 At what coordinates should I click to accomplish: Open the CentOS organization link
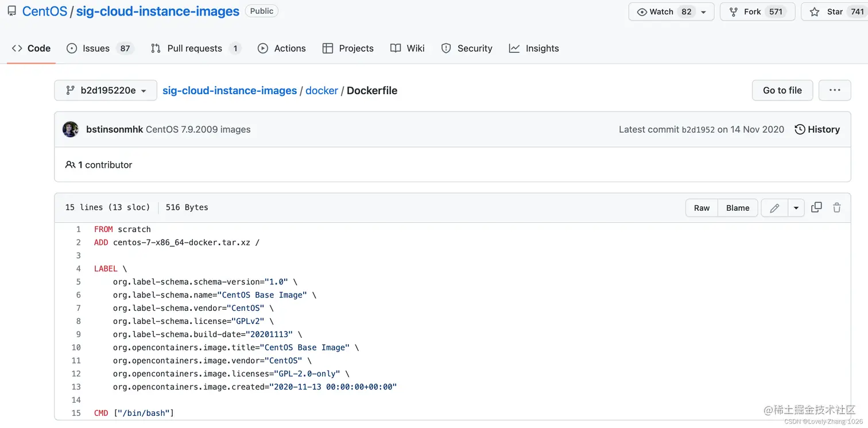(x=45, y=11)
